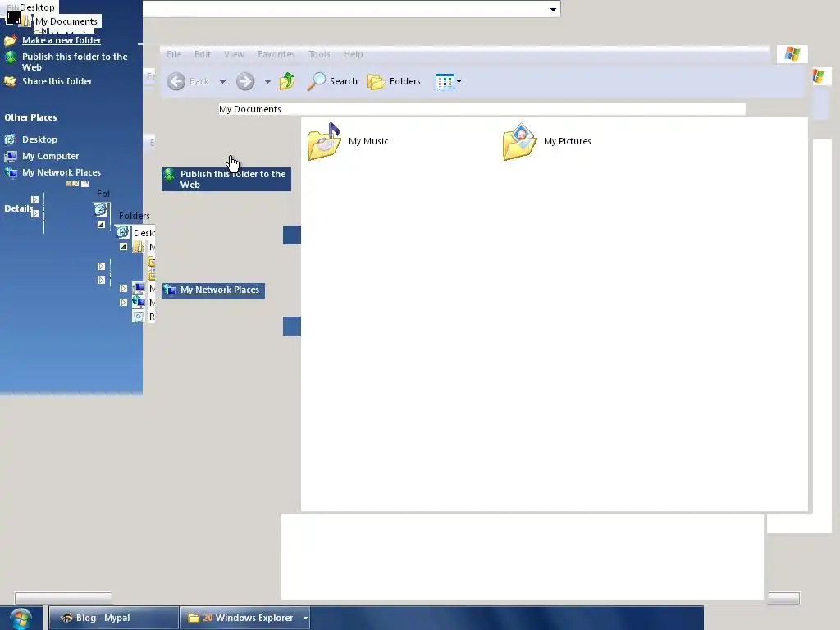Open the Help menu

point(353,54)
